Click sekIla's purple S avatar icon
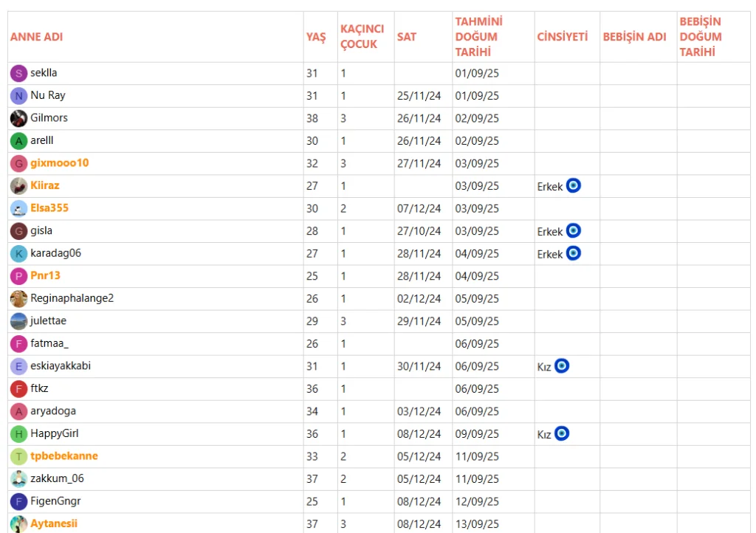The width and height of the screenshot is (756, 533). [19, 73]
